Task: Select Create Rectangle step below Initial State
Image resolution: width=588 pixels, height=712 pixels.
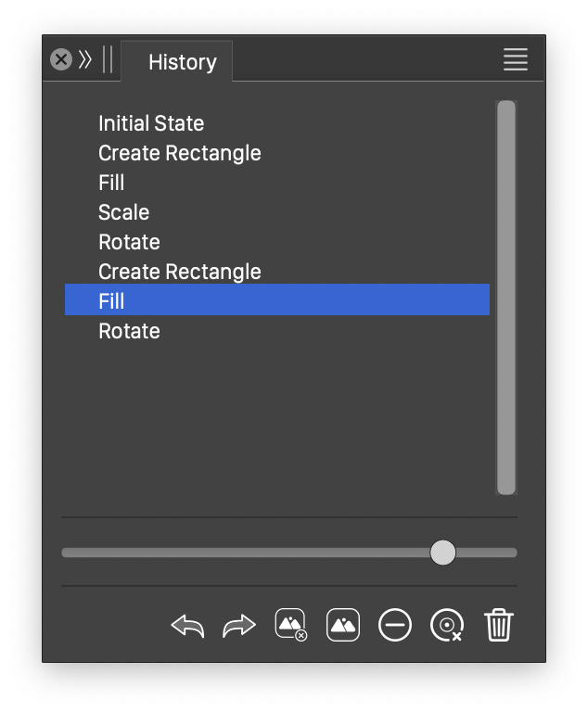Action: coord(179,153)
